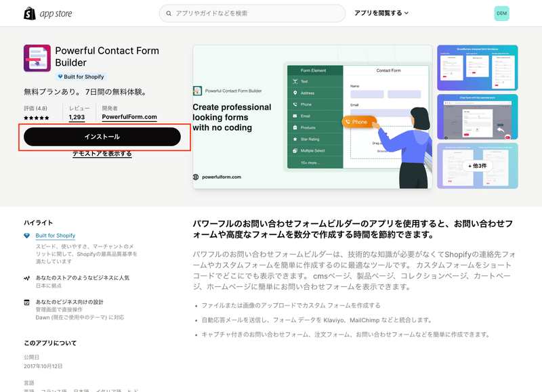Click the Built for Shopify highlight link
This screenshot has height=392, width=542.
pyautogui.click(x=56, y=236)
